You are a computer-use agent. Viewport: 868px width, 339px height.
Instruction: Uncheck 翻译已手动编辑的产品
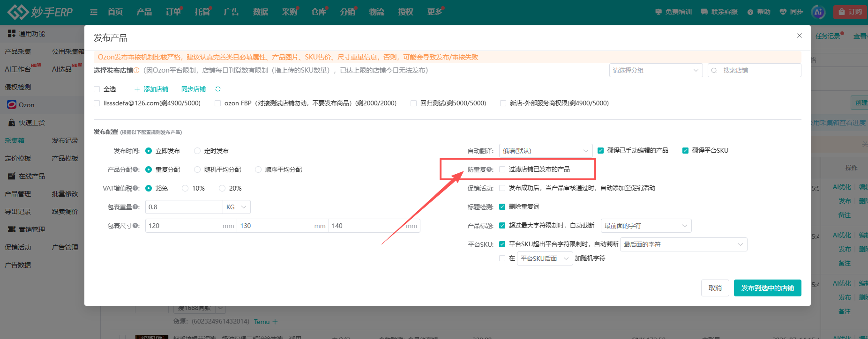point(601,150)
